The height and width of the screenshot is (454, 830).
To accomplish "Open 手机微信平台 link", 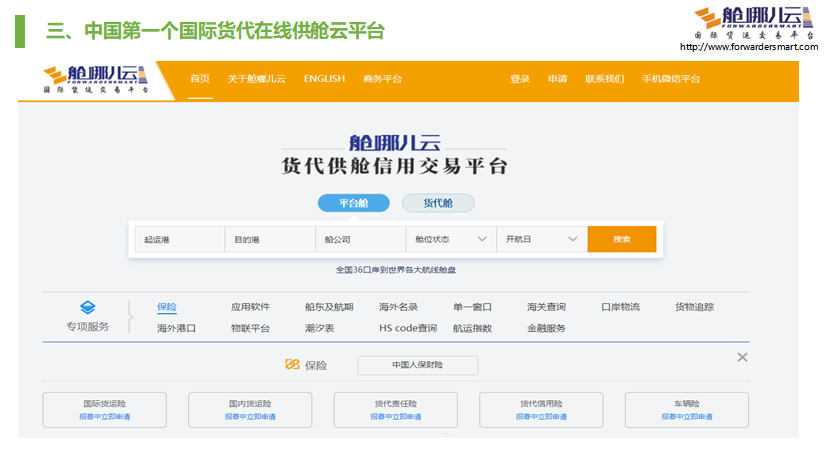I will pyautogui.click(x=671, y=79).
